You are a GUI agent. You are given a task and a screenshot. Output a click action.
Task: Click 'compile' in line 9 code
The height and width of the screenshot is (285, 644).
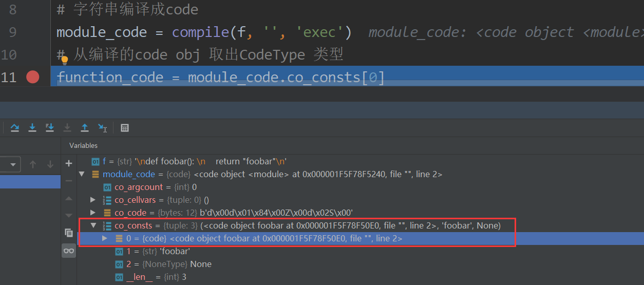[200, 32]
